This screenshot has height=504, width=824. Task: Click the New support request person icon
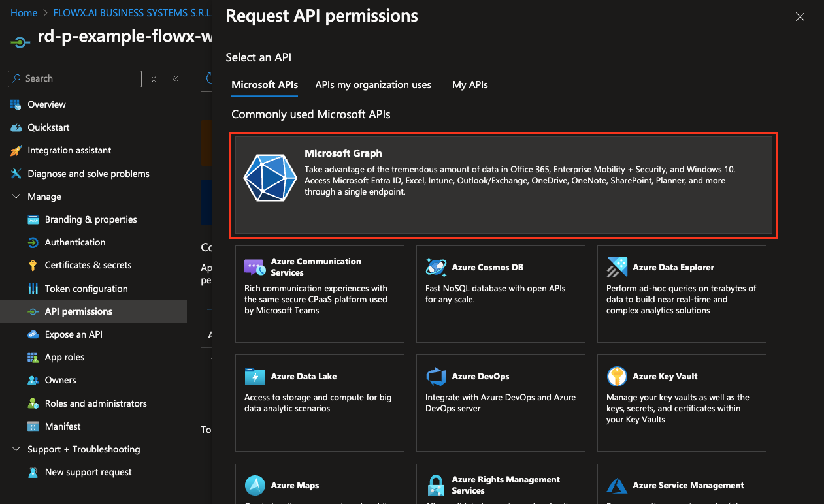(33, 472)
